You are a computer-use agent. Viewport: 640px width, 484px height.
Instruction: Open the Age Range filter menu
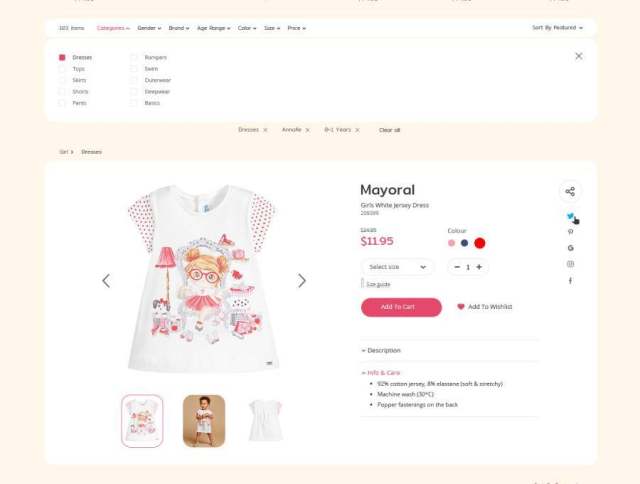pos(213,28)
